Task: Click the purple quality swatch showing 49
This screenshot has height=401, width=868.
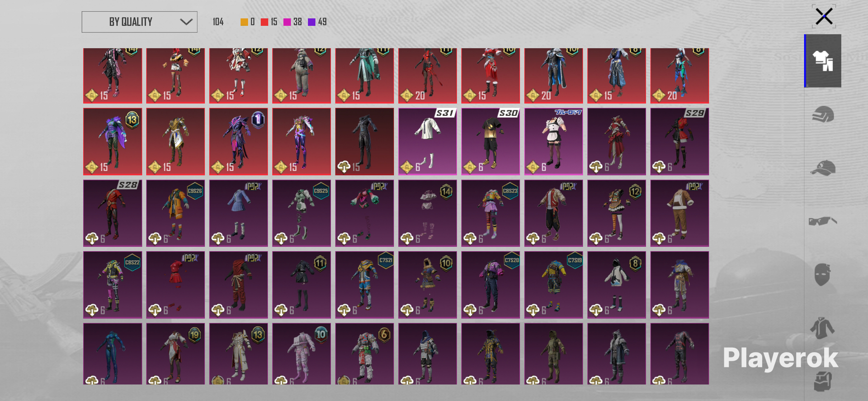Action: point(311,22)
